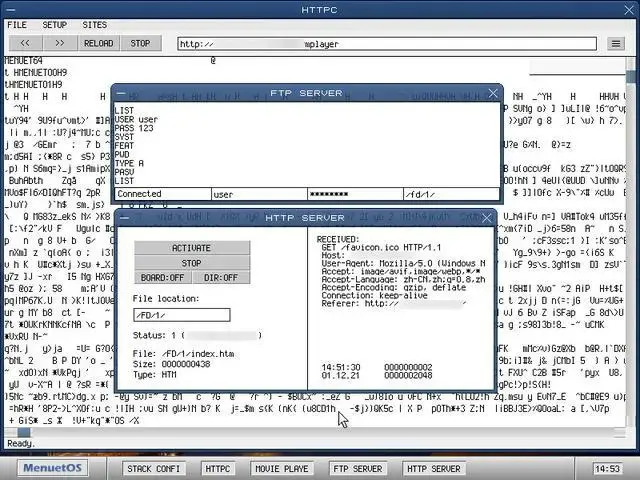Click STOP in the HTTP Server panel
The width and height of the screenshot is (640, 480).
(x=191, y=263)
